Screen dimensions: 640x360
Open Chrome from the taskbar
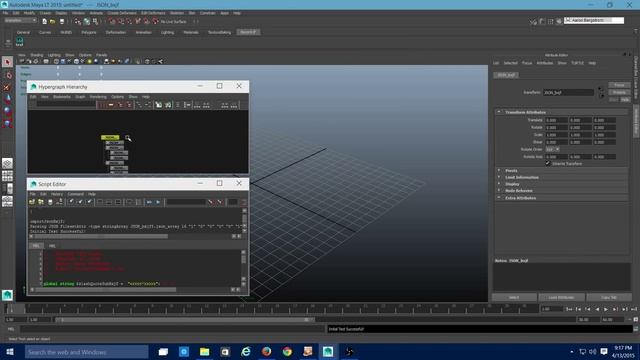287,351
